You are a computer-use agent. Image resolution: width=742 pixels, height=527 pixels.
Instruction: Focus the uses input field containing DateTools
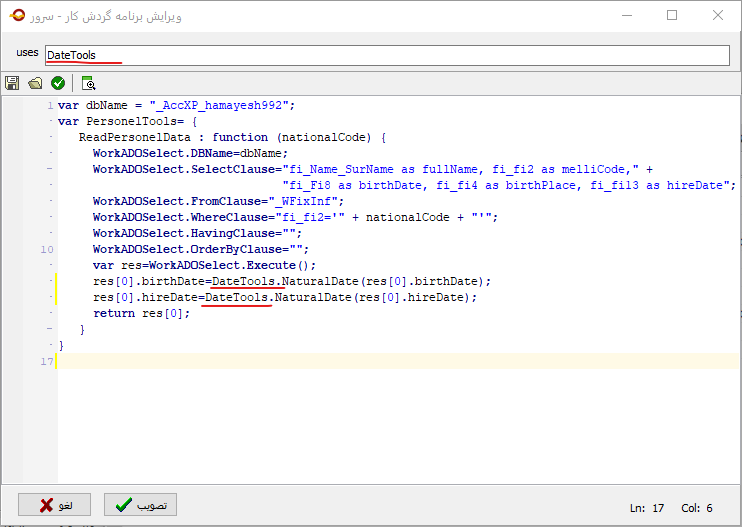tap(387, 55)
